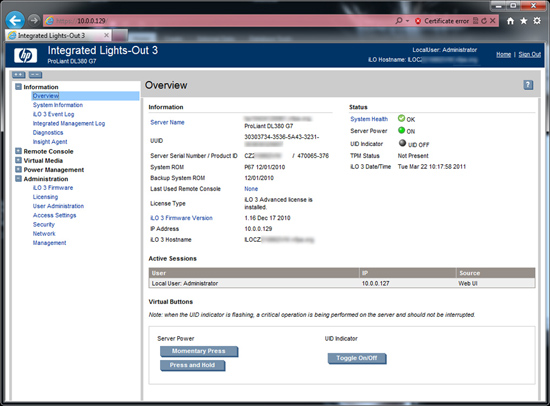Viewport: 550px width, 406px height.
Task: Click the Server Name link
Action: [x=167, y=122]
